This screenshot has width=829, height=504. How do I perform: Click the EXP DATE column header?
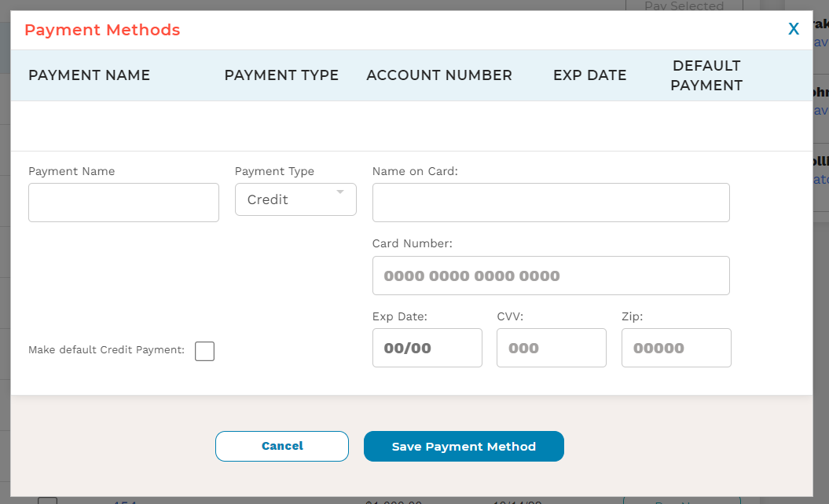click(x=589, y=75)
